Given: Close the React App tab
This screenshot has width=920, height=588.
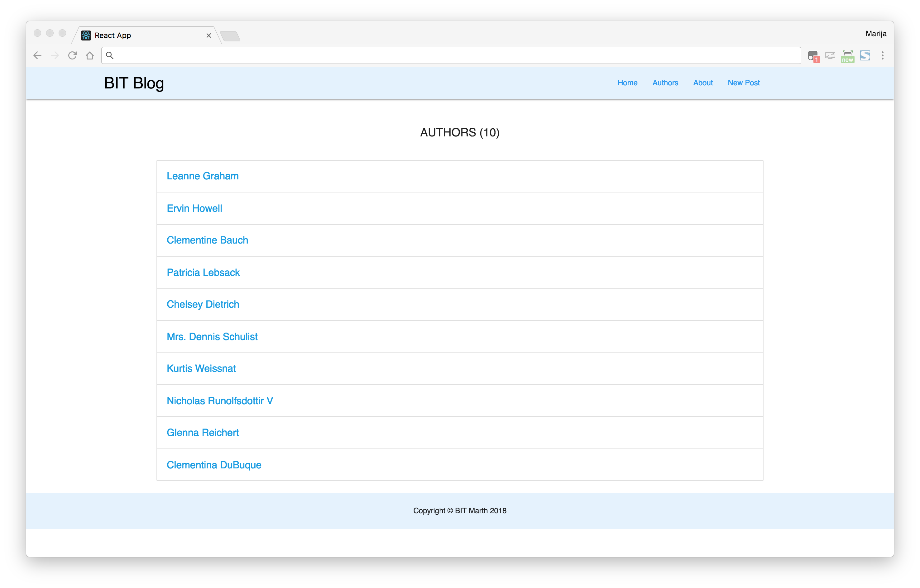Looking at the screenshot, I should point(208,36).
